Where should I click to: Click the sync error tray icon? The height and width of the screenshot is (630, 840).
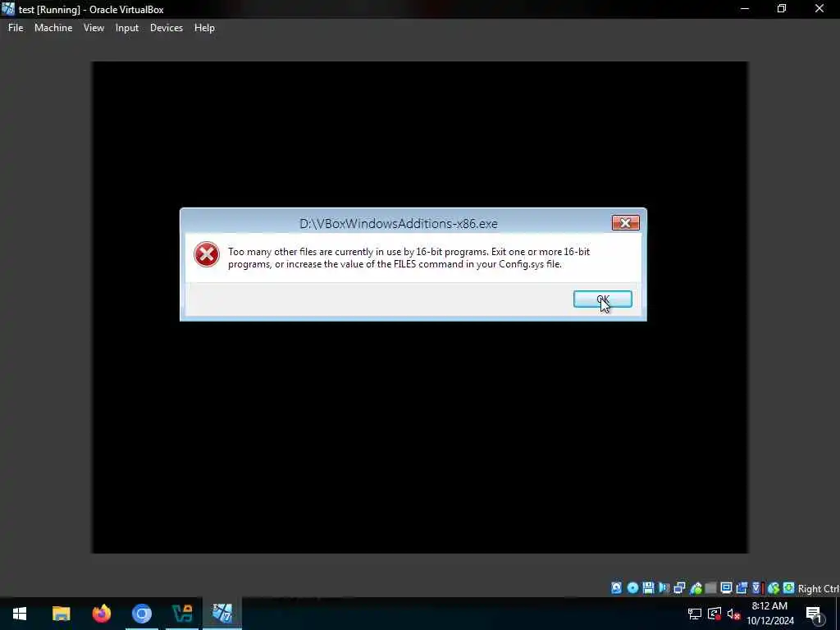click(x=714, y=614)
